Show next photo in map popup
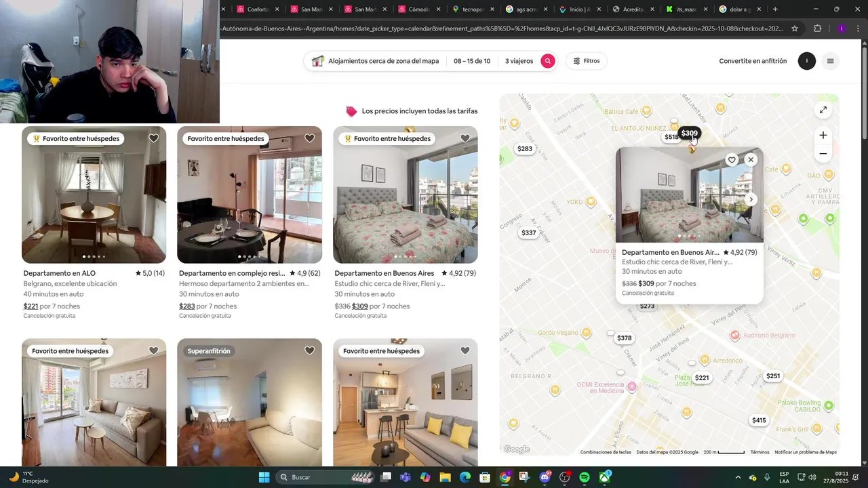The image size is (868, 488). (751, 199)
